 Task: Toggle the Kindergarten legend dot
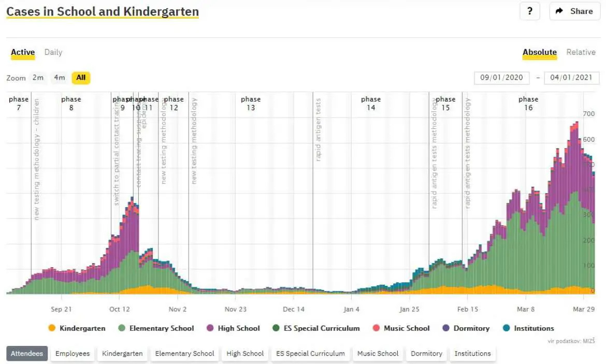pyautogui.click(x=52, y=328)
